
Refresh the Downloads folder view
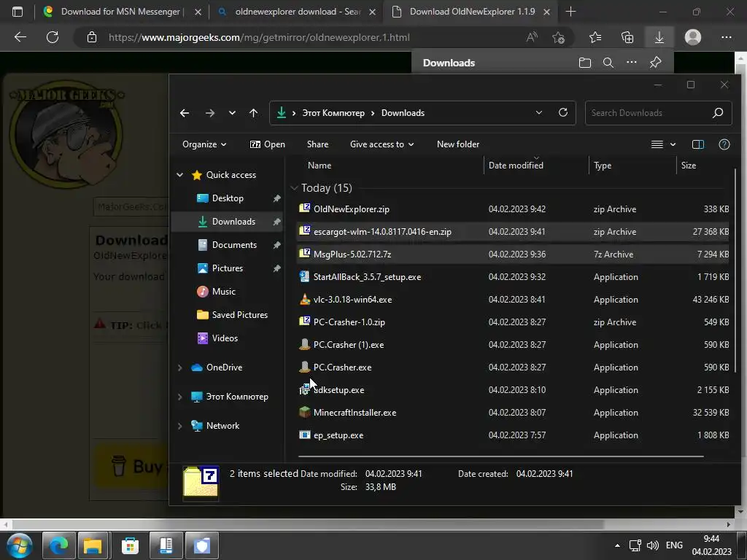[x=563, y=112]
